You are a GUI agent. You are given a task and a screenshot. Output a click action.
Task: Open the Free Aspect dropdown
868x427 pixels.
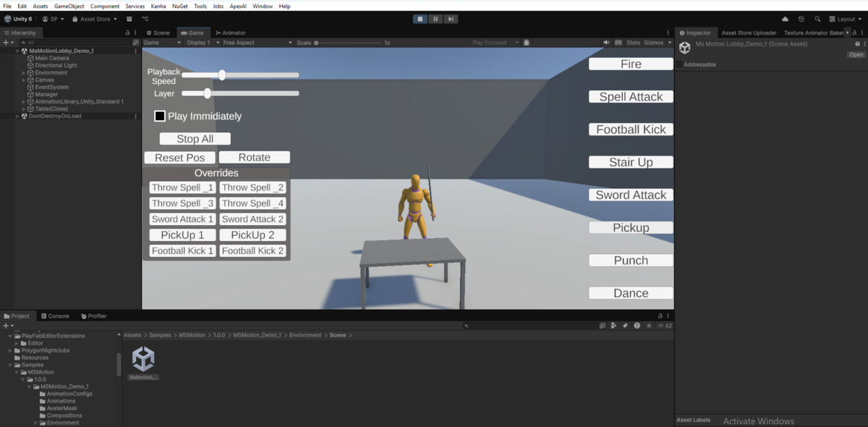(258, 43)
